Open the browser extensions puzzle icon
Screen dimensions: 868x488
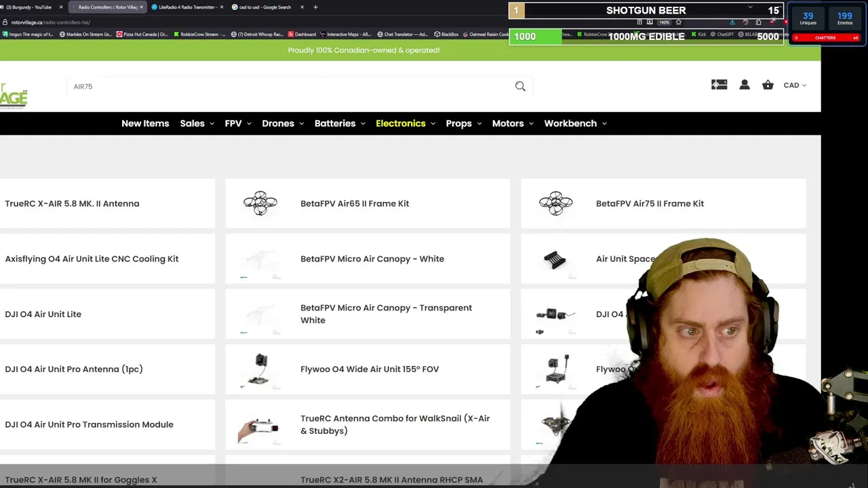[x=758, y=22]
